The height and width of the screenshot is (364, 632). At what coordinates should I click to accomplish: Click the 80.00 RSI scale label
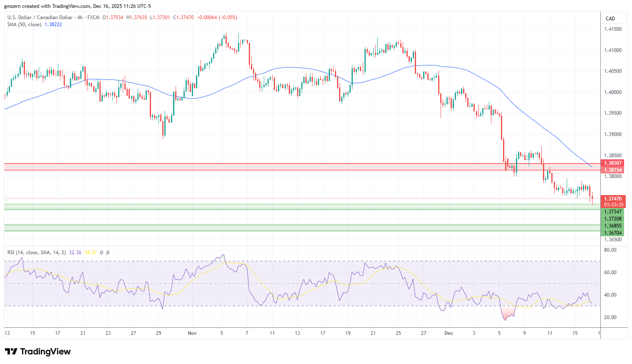pos(610,250)
